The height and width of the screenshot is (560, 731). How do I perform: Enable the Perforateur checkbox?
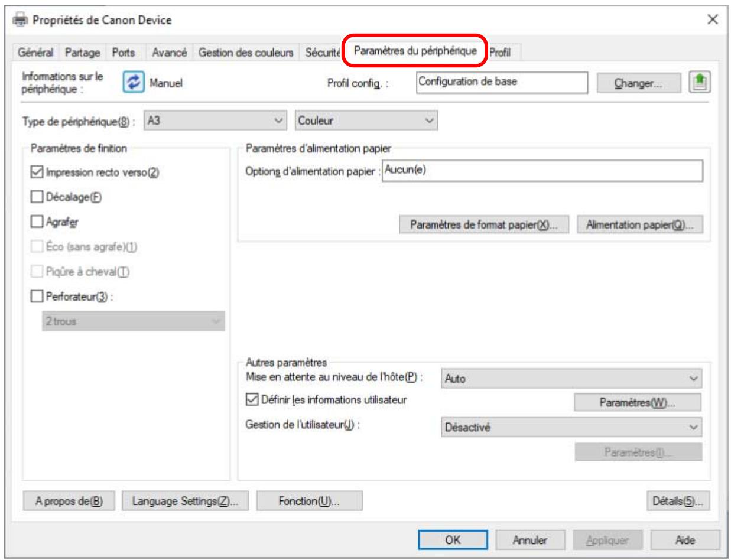point(35,297)
